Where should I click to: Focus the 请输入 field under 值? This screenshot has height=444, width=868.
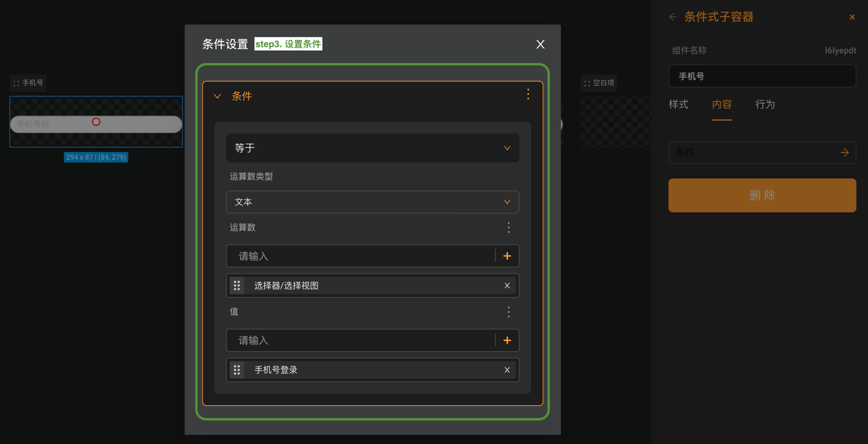[x=361, y=340]
